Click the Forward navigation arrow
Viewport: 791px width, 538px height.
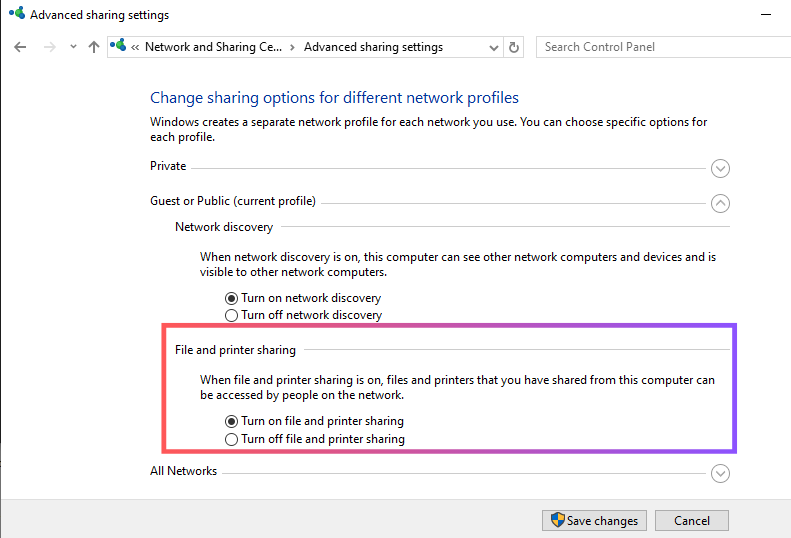[49, 47]
